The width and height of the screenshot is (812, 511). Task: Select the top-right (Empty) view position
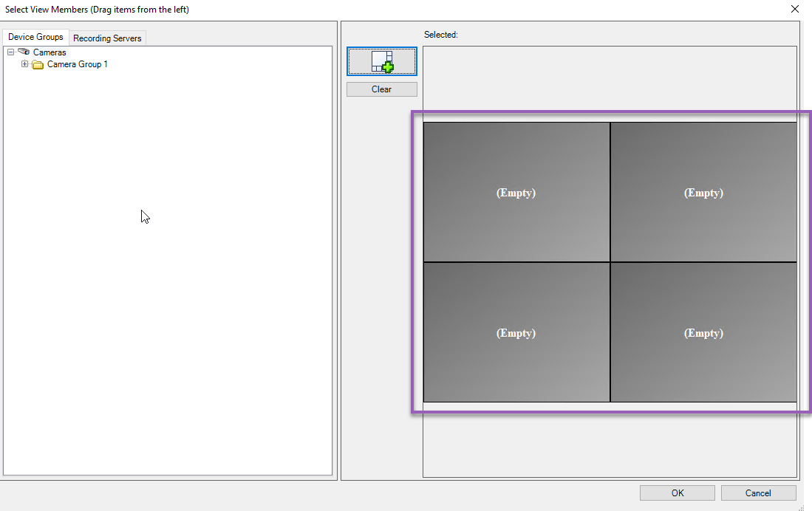coord(703,193)
